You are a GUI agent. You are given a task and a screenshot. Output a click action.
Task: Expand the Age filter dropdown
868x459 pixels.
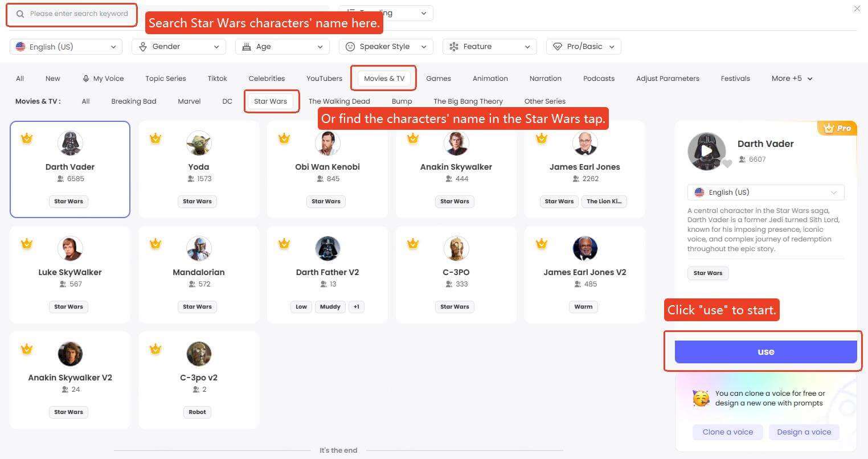point(282,47)
